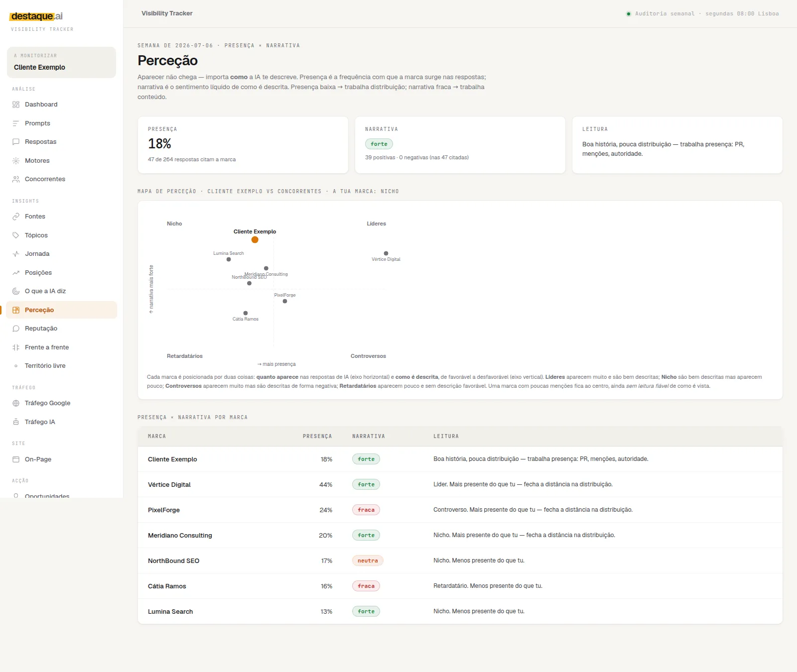Viewport: 797px width, 672px height.
Task: Open the Dashboard menu item
Action: [x=62, y=105]
